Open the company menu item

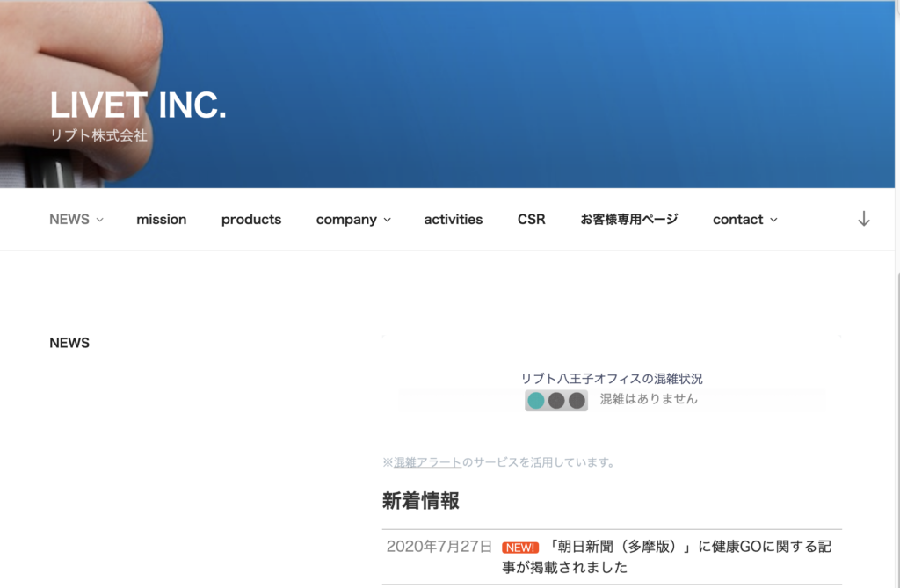coord(346,220)
